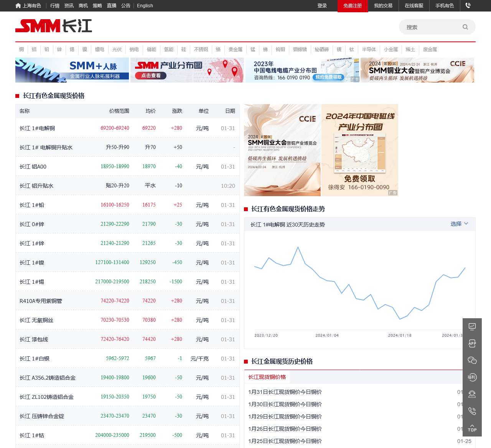491x448 pixels.
Task: Click the TOP back-to-top button
Action: coord(472,428)
